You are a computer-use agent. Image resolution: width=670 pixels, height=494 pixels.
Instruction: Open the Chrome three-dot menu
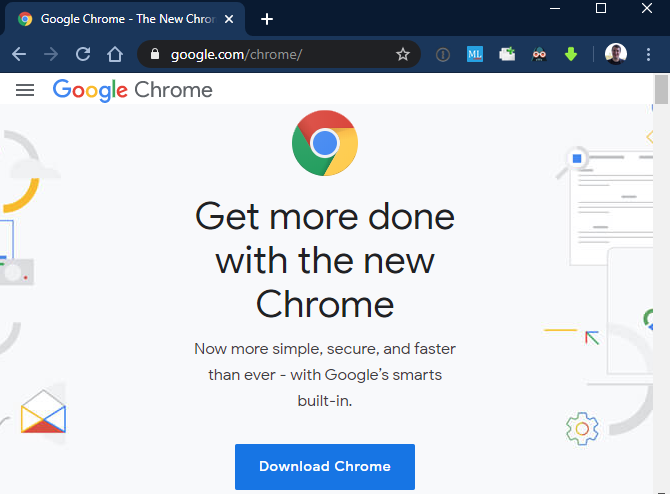(648, 54)
